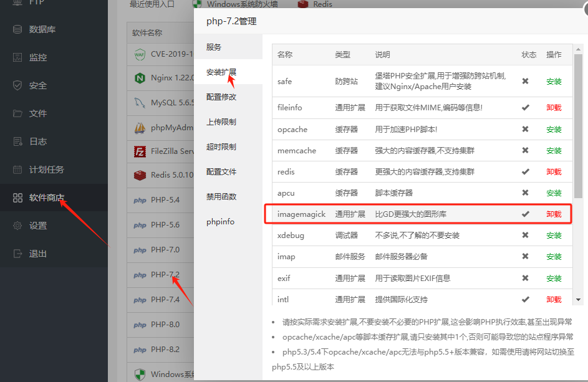Install the safe extension

(554, 82)
